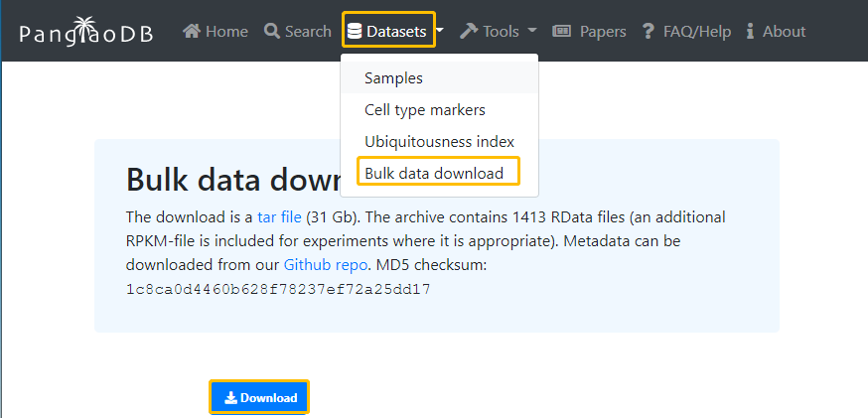Open Cell type markers menu entry
The image size is (868, 418).
pyautogui.click(x=424, y=109)
